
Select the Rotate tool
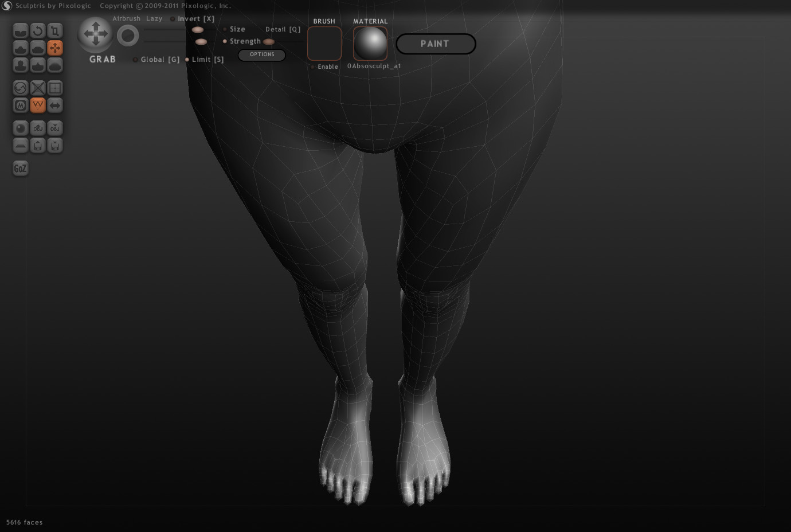(38, 30)
